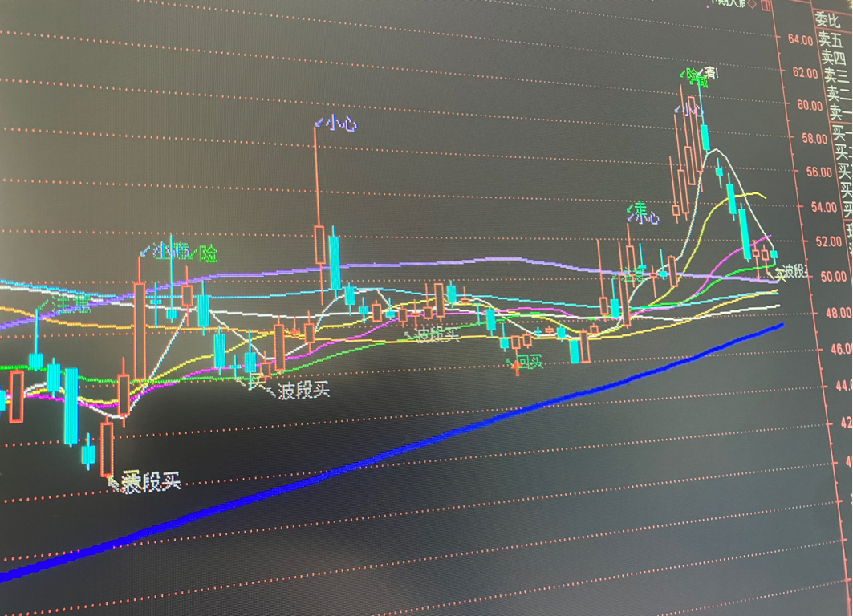Click the 52.00 price axis label
The image size is (853, 616).
coord(828,241)
